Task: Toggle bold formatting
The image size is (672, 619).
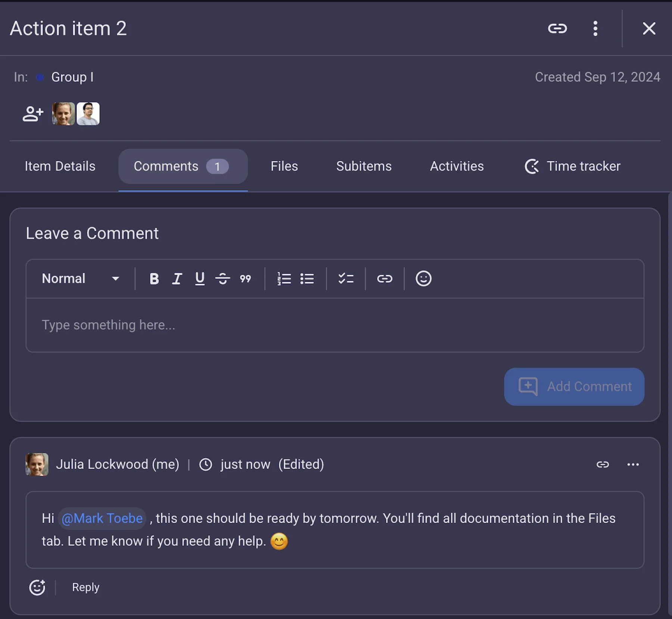Action: [154, 279]
